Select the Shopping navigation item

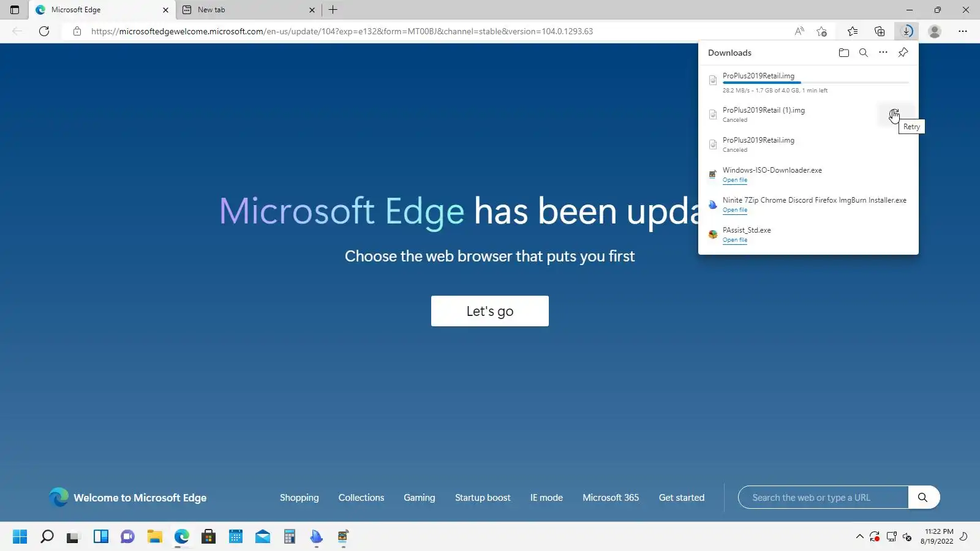click(x=299, y=498)
